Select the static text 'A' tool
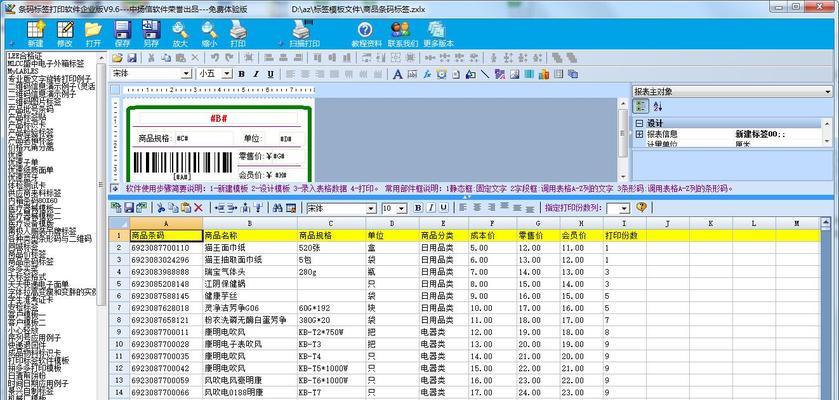The image size is (839, 400). [397, 74]
